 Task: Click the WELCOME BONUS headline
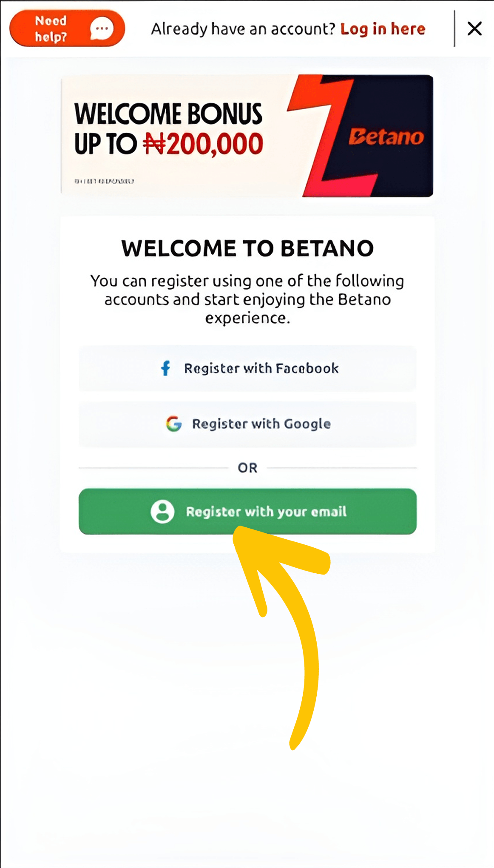[x=168, y=114]
